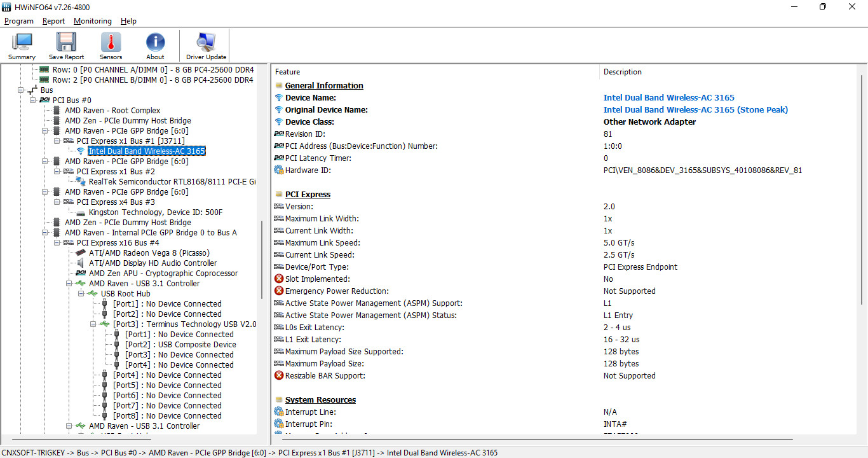This screenshot has height=458, width=868.
Task: Click the Maximum Payload Size Supported row
Action: pos(564,352)
